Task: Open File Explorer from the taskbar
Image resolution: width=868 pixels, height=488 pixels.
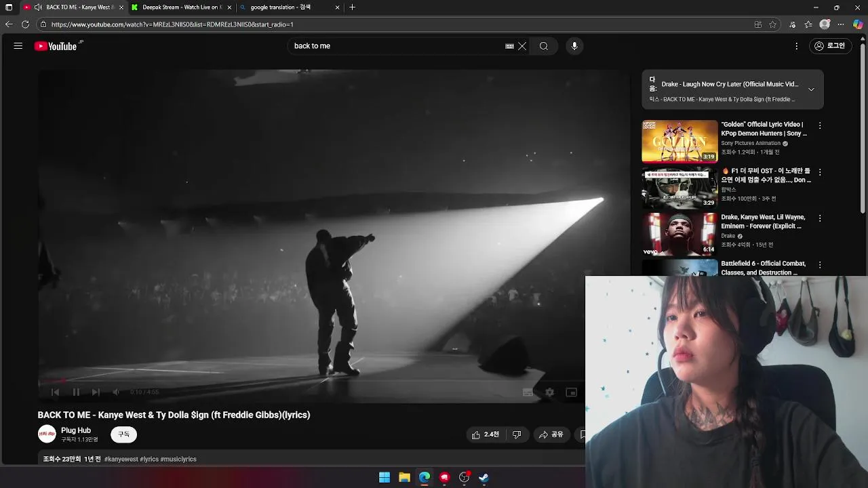Action: coord(404,477)
